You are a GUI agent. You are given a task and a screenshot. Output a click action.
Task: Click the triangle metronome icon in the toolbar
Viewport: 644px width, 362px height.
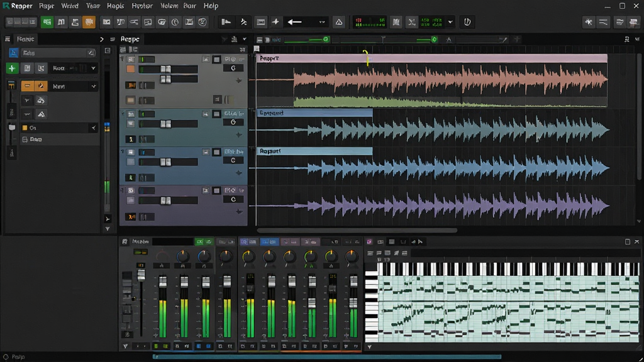pyautogui.click(x=339, y=22)
